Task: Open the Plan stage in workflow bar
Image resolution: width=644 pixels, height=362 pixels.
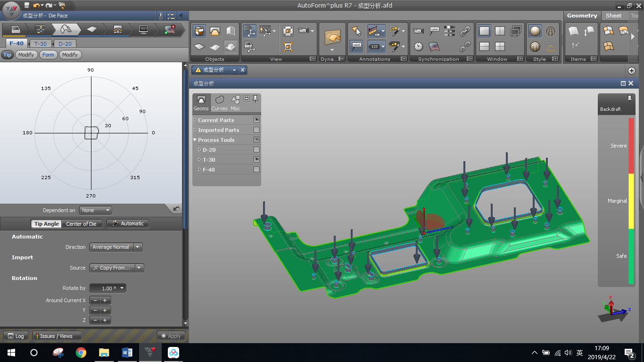Action: (41, 30)
